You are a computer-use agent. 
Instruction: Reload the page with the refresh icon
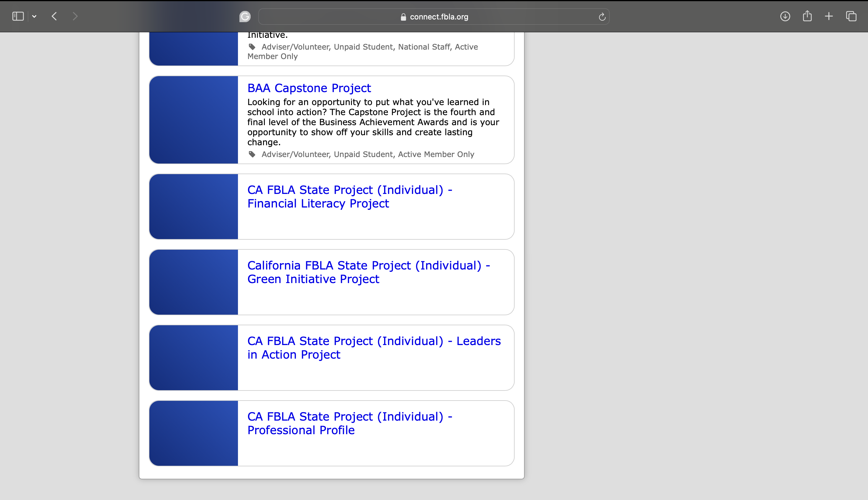click(x=602, y=17)
